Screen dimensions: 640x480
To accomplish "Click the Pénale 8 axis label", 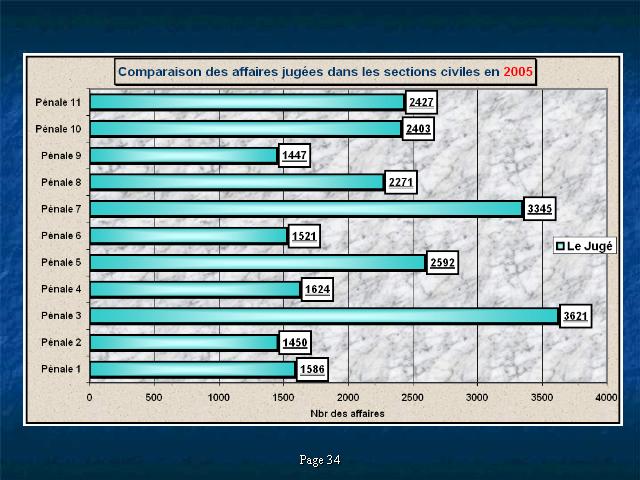I will (61, 182).
